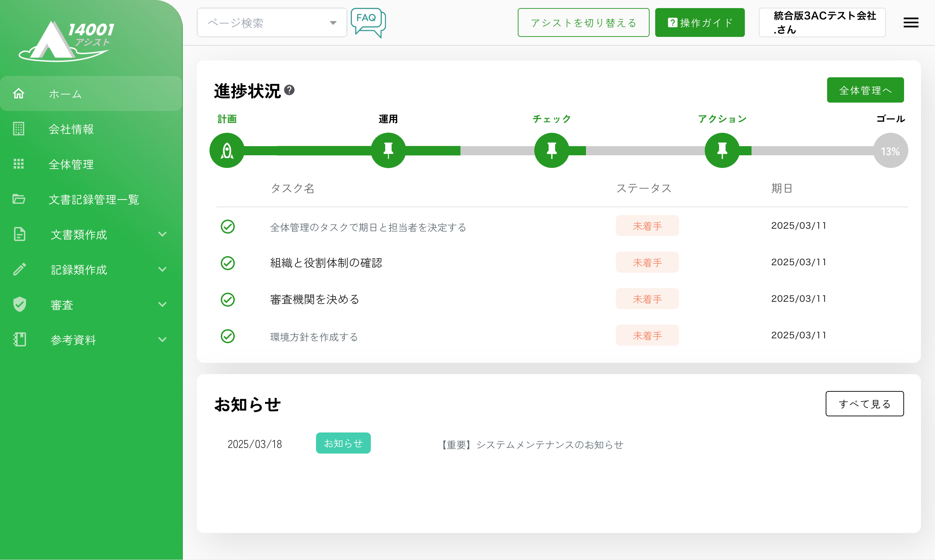Click the help icon beside 進捗状況
The height and width of the screenshot is (560, 935).
point(289,90)
